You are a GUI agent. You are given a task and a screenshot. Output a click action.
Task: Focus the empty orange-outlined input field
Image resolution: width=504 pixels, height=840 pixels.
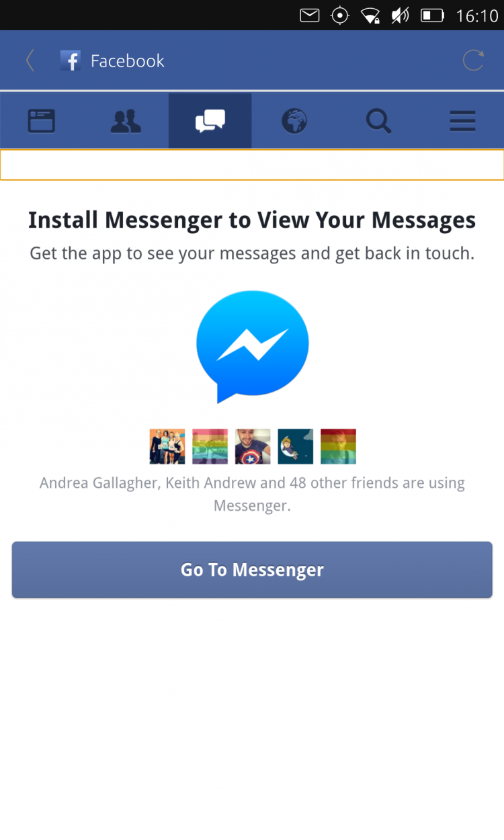click(x=252, y=165)
